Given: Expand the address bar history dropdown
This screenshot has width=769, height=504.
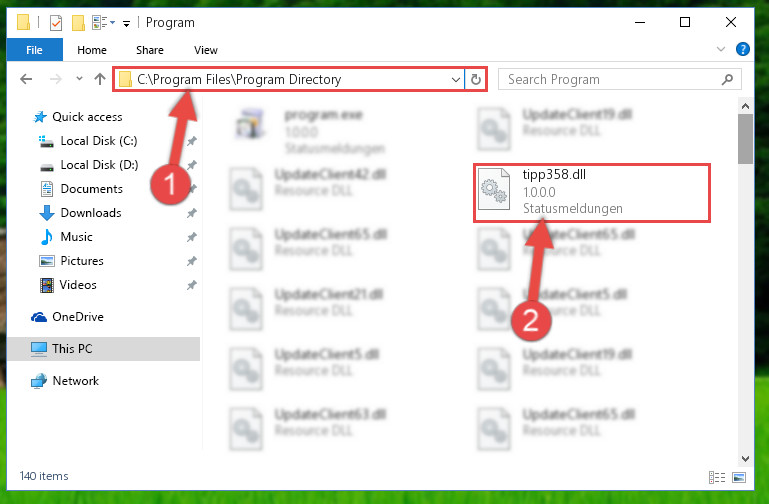Looking at the screenshot, I should 456,79.
